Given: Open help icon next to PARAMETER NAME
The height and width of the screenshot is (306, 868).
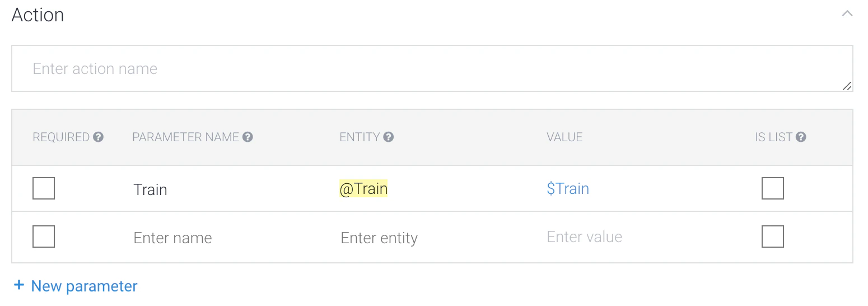Looking at the screenshot, I should 248,137.
